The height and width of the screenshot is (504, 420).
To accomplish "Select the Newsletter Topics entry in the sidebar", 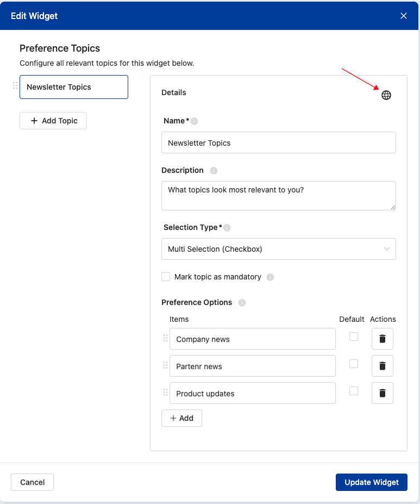I will (x=73, y=86).
